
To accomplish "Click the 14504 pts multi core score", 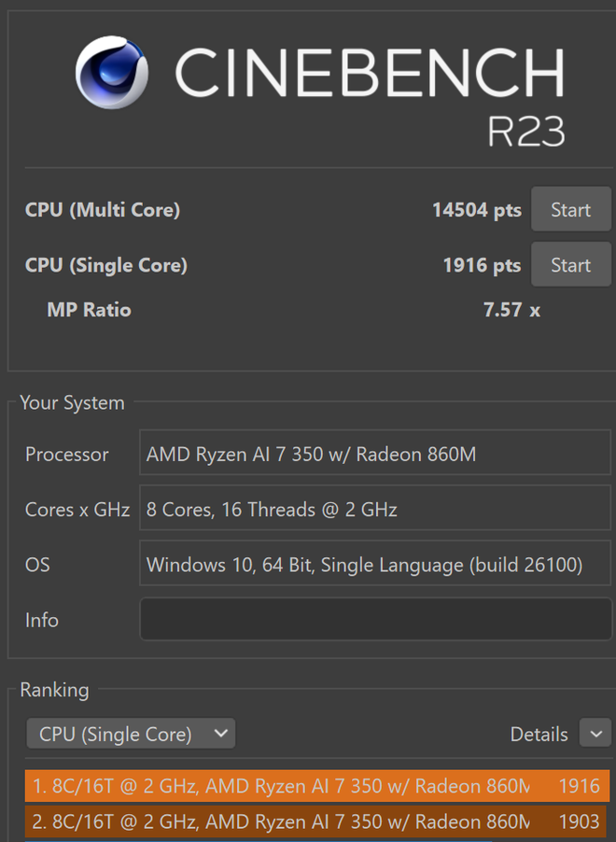I will [476, 209].
